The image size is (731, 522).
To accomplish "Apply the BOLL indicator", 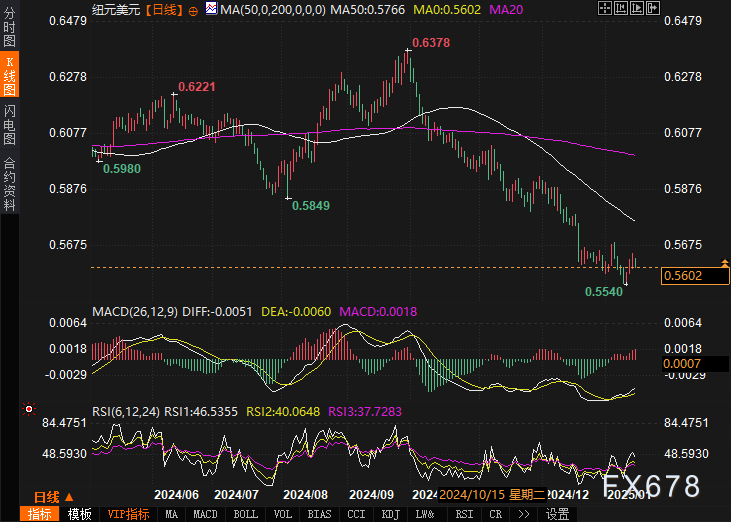I will (245, 514).
